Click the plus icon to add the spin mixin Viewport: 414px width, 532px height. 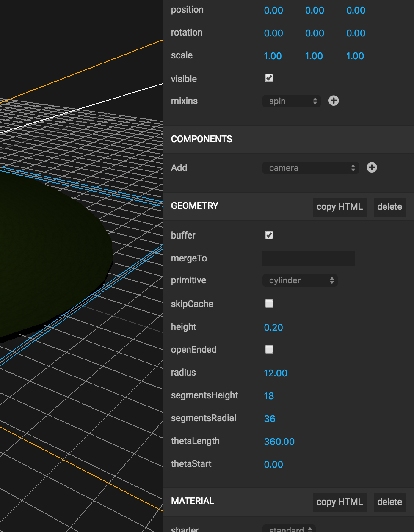pyautogui.click(x=334, y=101)
